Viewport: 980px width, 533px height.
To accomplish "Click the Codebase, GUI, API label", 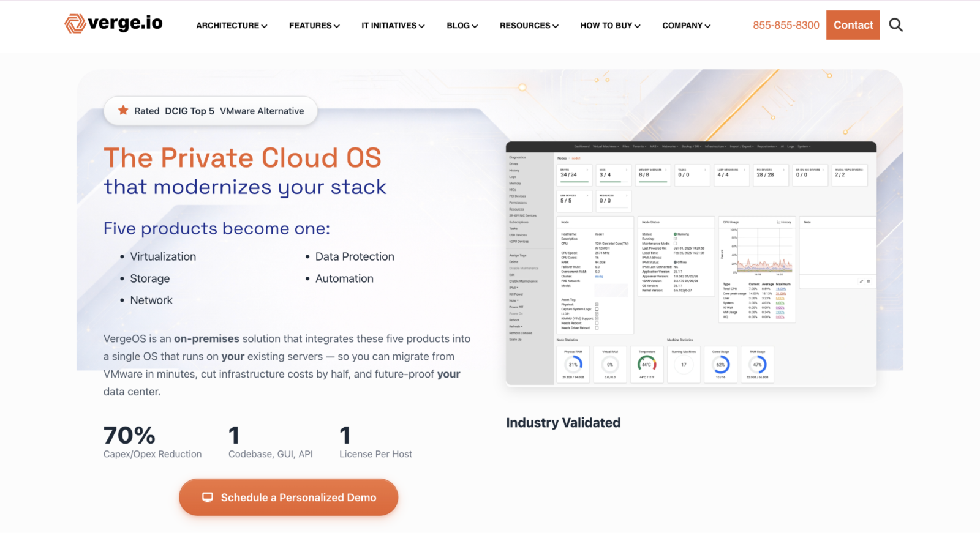I will tap(271, 454).
